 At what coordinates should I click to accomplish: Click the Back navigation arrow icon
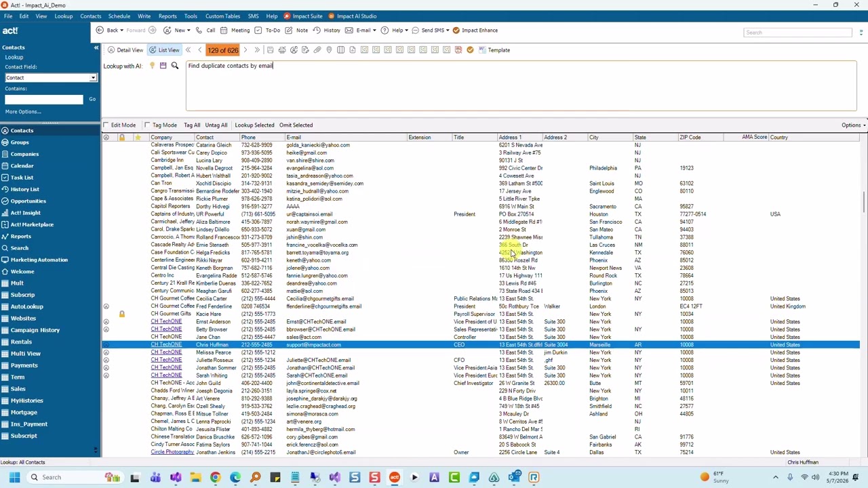pyautogui.click(x=100, y=30)
